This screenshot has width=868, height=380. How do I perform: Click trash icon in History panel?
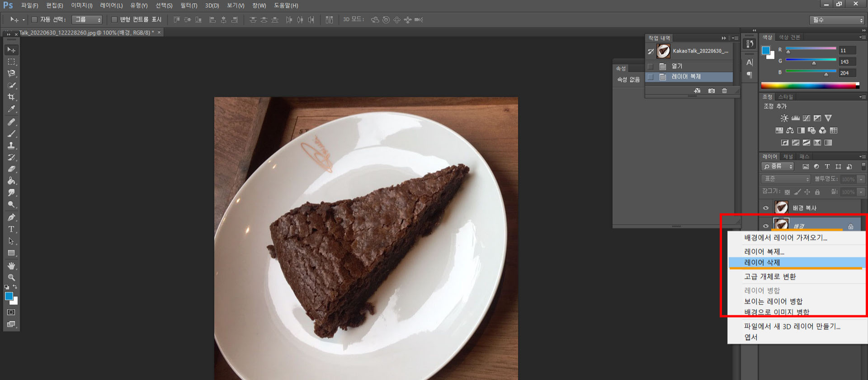(x=725, y=91)
